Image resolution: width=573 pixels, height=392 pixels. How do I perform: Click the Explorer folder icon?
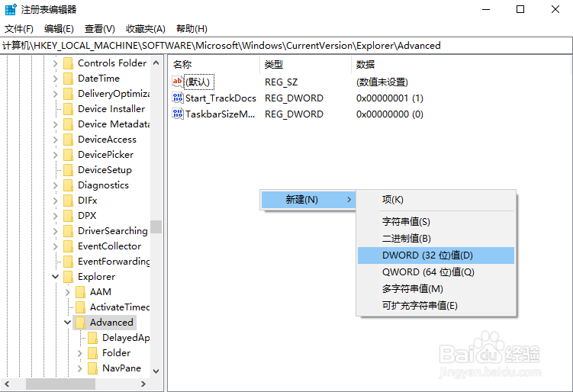pyautogui.click(x=69, y=277)
